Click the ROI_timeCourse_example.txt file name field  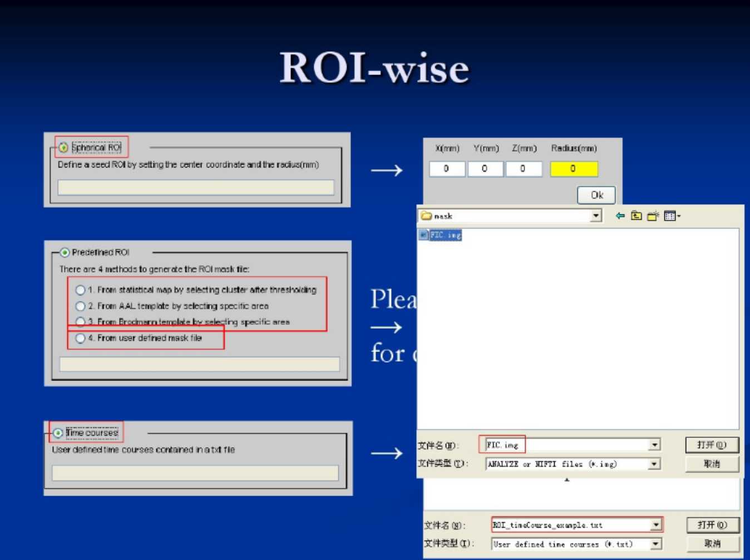click(571, 525)
